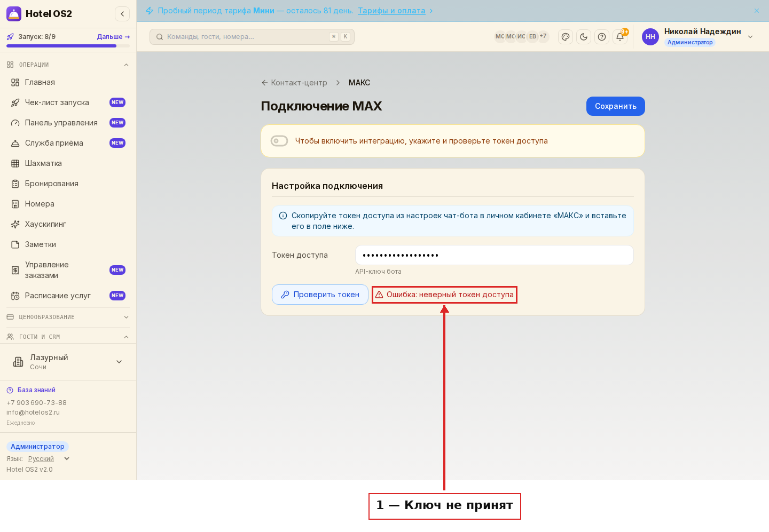Close the trial period banner
769x532 pixels.
757,11
